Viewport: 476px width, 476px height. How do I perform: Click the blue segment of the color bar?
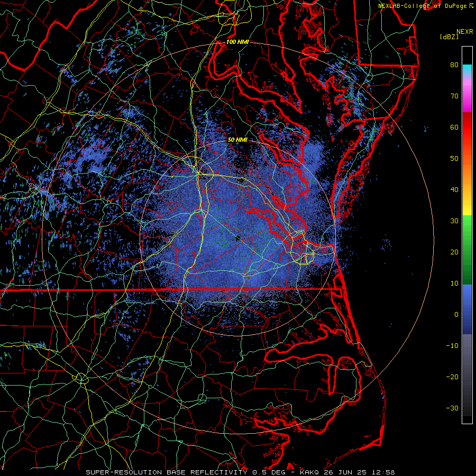coord(467,309)
